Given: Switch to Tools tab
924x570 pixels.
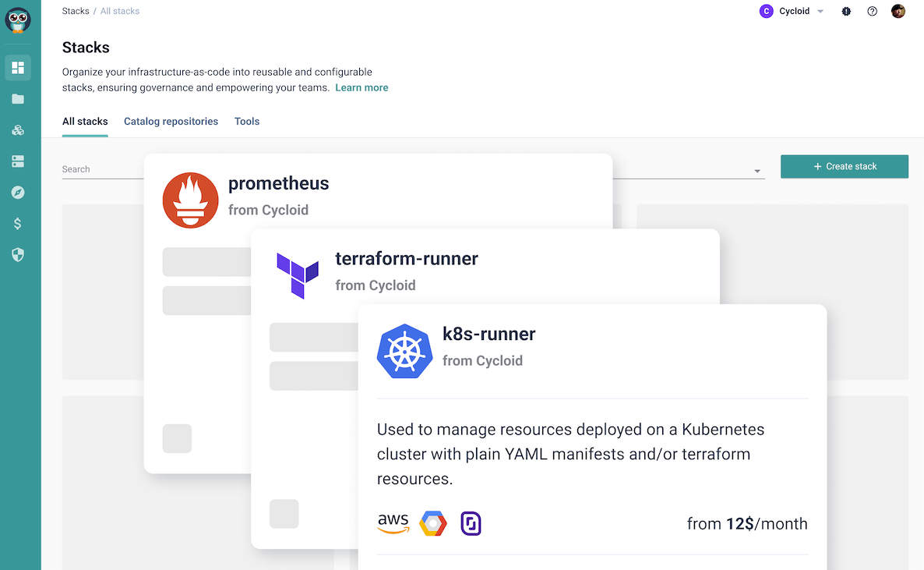Looking at the screenshot, I should coord(247,122).
